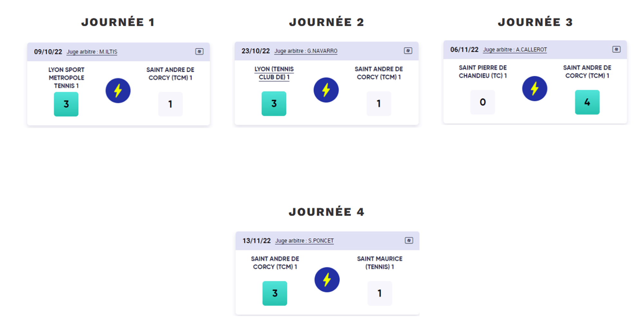Open the match sheet icon for 13/11/22

click(x=409, y=241)
